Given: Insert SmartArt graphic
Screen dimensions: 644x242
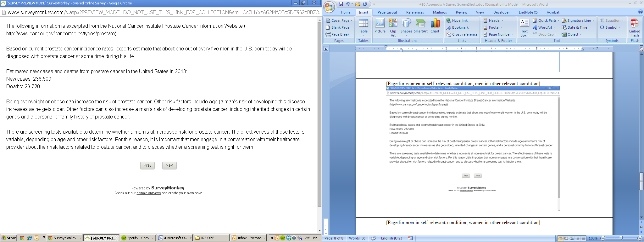Looking at the screenshot, I should pyautogui.click(x=421, y=26).
